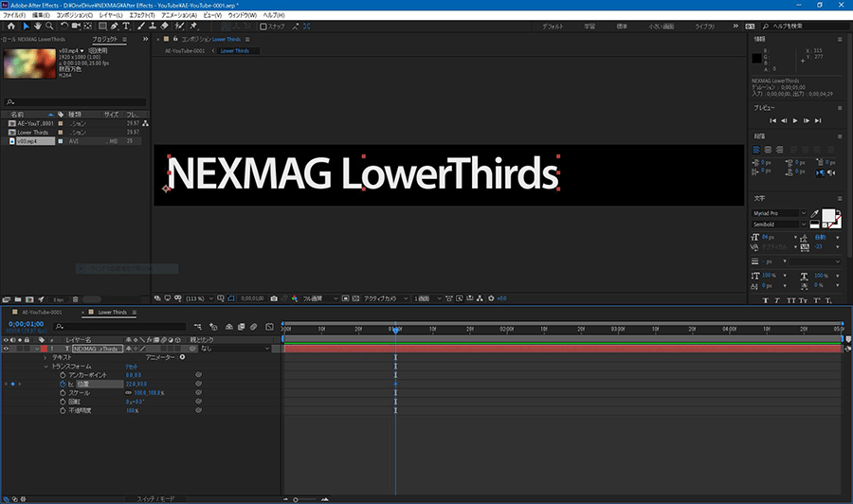Toggle the Scale constrain proportions link
This screenshot has height=504, width=853.
point(129,392)
